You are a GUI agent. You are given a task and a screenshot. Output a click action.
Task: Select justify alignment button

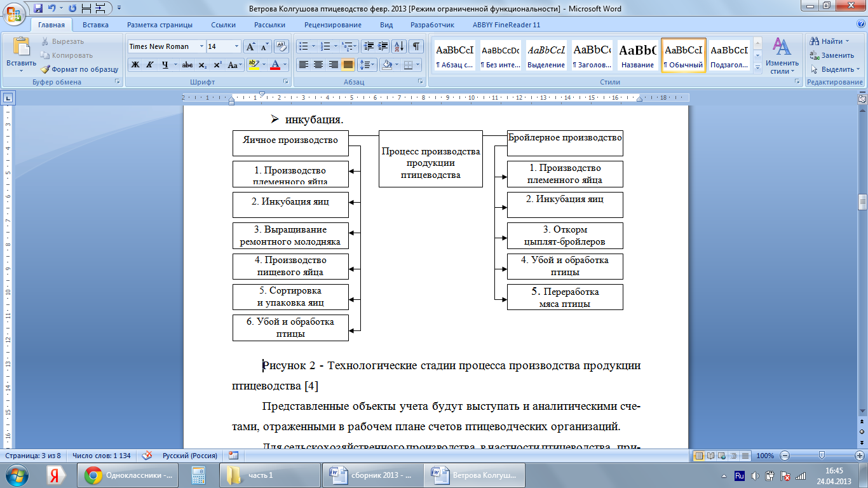348,65
